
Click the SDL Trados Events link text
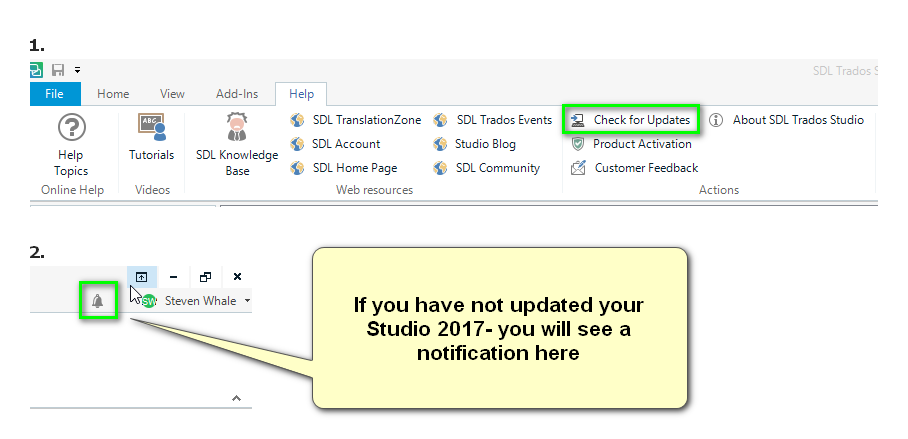coord(504,120)
